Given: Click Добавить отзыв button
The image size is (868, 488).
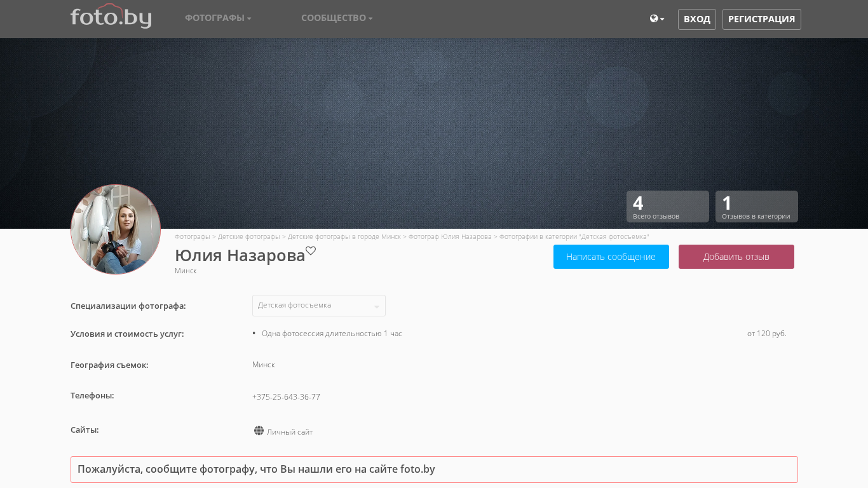Looking at the screenshot, I should click(736, 257).
